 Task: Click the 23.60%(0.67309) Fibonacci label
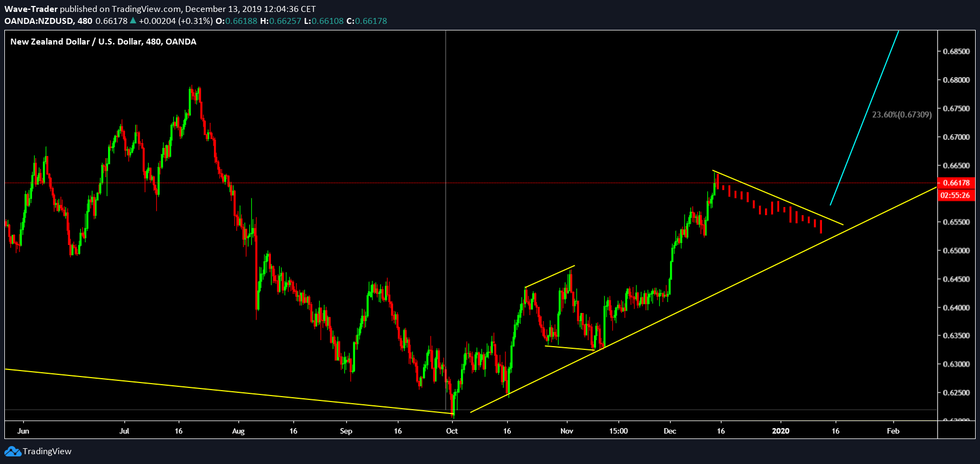click(x=902, y=115)
